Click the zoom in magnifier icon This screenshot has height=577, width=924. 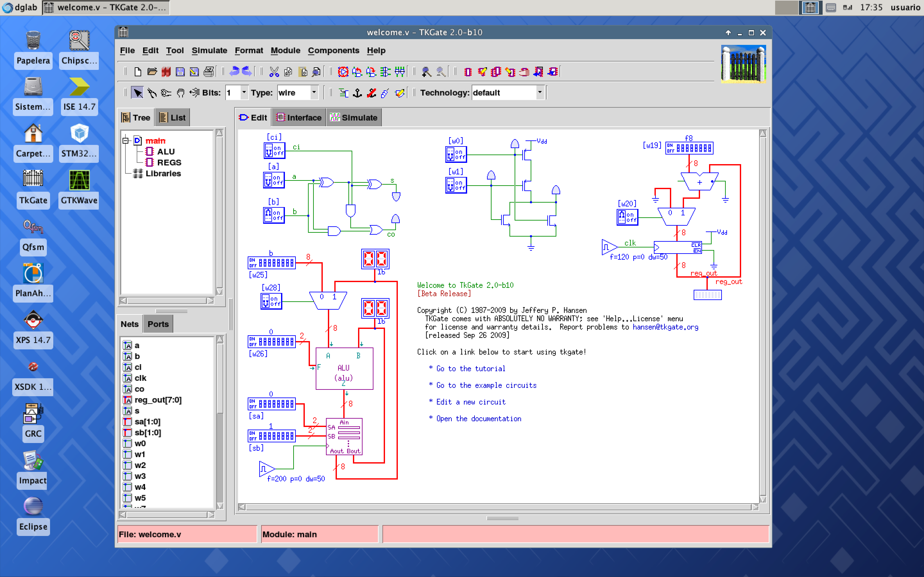coord(426,72)
